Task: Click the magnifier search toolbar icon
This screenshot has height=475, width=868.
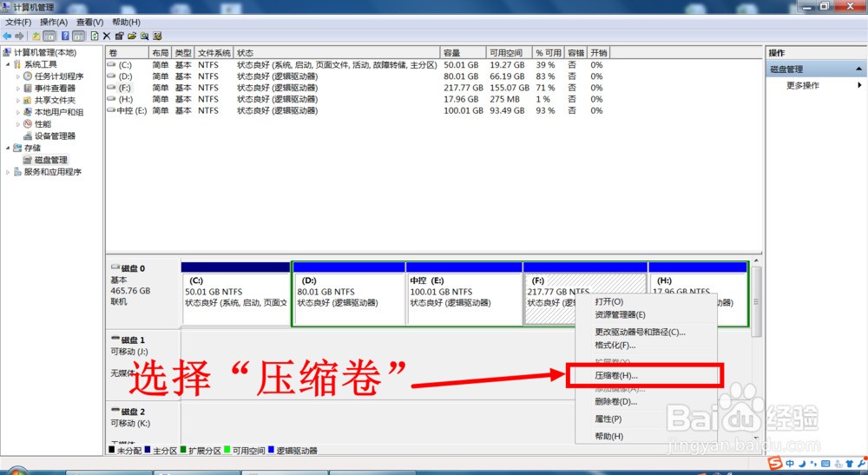Action: (x=144, y=36)
